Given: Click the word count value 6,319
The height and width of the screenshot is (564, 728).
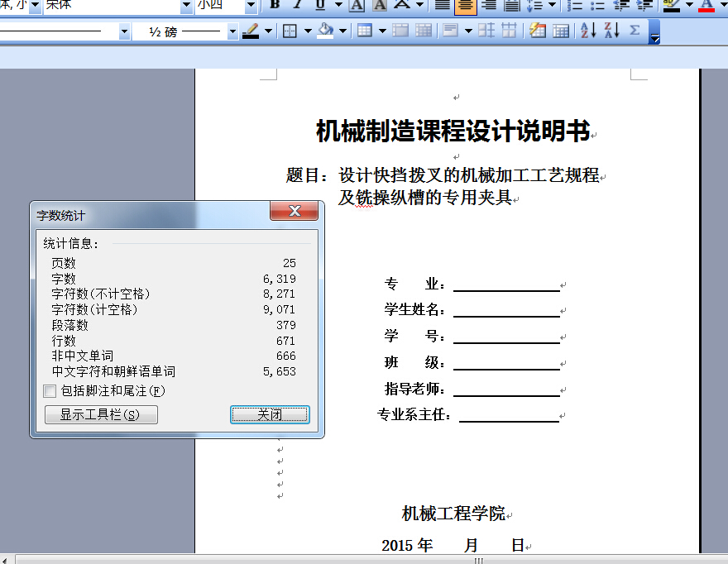Looking at the screenshot, I should 279,279.
